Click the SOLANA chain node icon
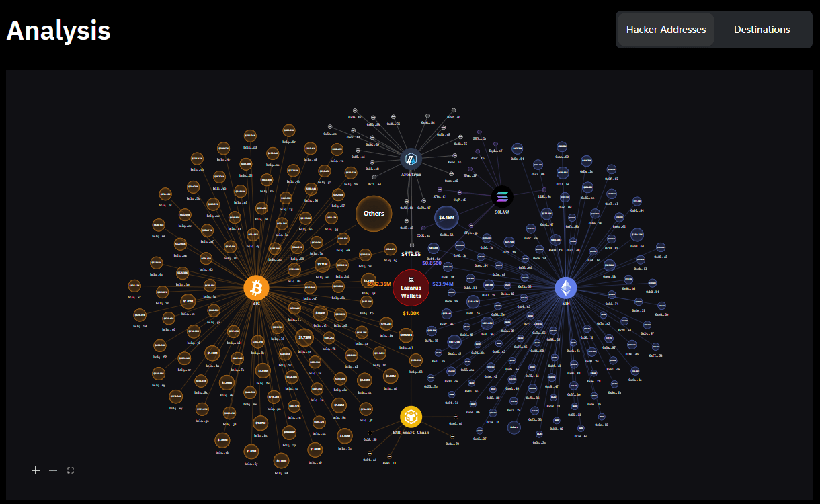 [502, 197]
